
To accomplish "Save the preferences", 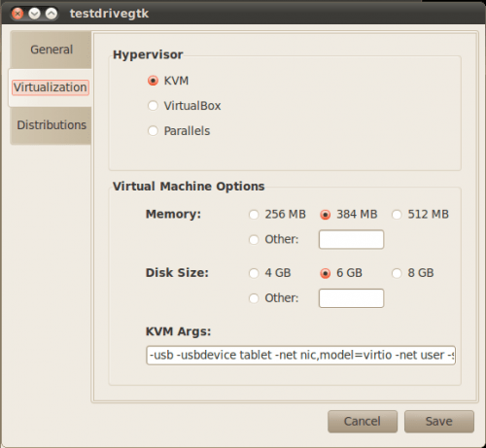I will point(439,422).
